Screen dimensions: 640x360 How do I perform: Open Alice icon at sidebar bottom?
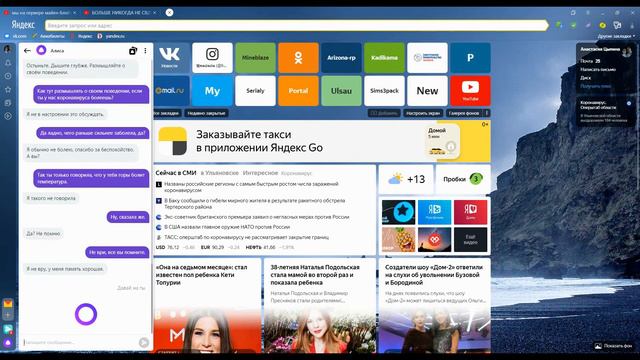pyautogui.click(x=8, y=342)
